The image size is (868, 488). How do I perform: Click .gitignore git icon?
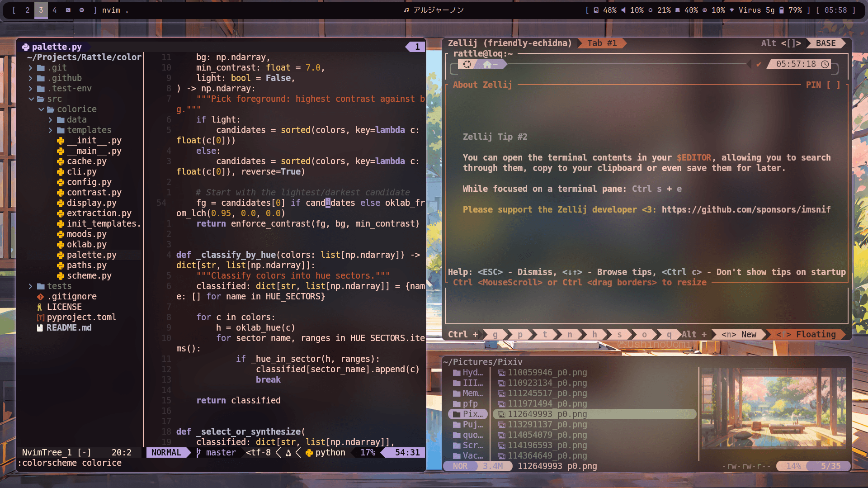pyautogui.click(x=40, y=296)
